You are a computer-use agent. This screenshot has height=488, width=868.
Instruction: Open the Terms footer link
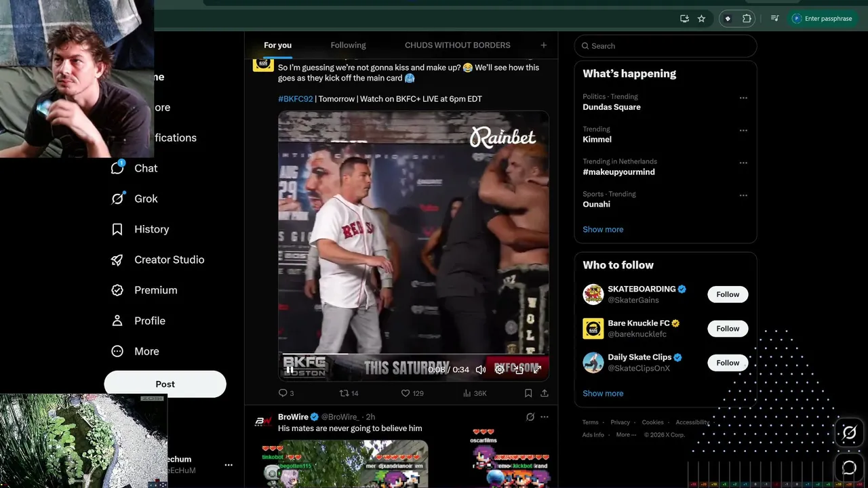click(590, 422)
